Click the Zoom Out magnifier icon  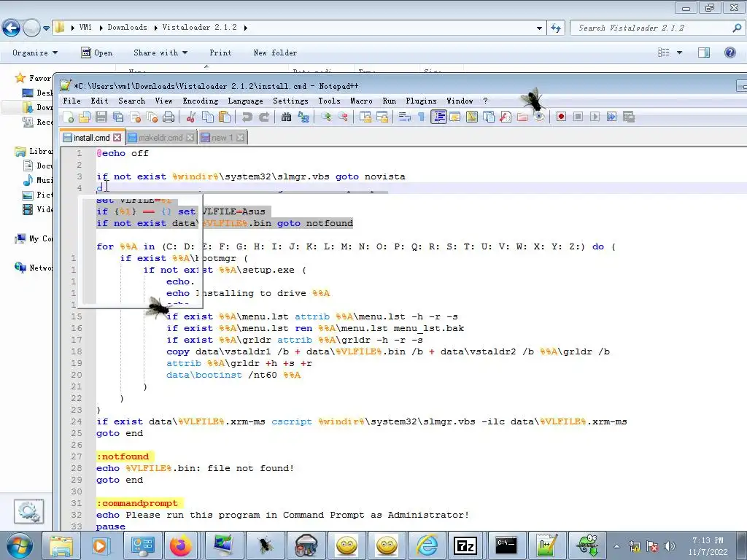click(343, 117)
